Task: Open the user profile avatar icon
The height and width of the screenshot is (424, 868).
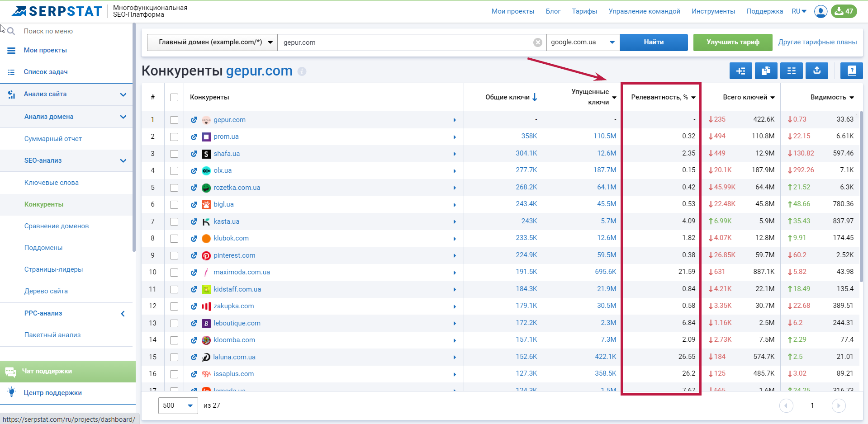Action: point(821,11)
